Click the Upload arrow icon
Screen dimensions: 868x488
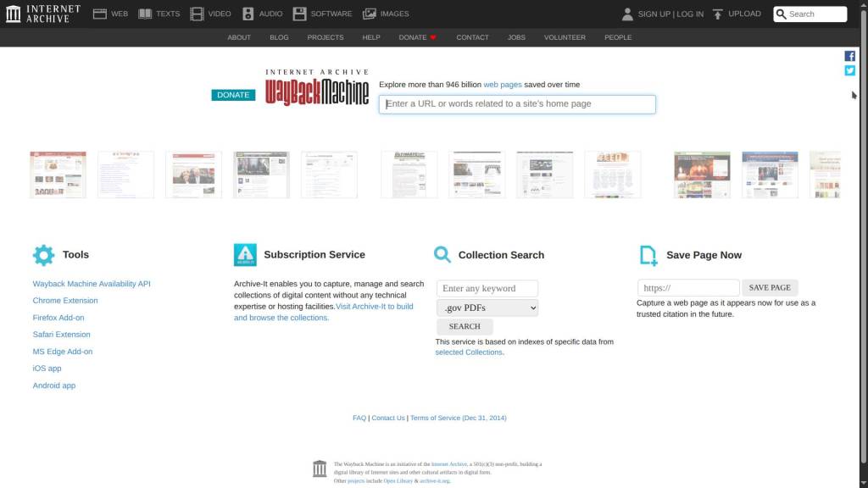point(717,14)
